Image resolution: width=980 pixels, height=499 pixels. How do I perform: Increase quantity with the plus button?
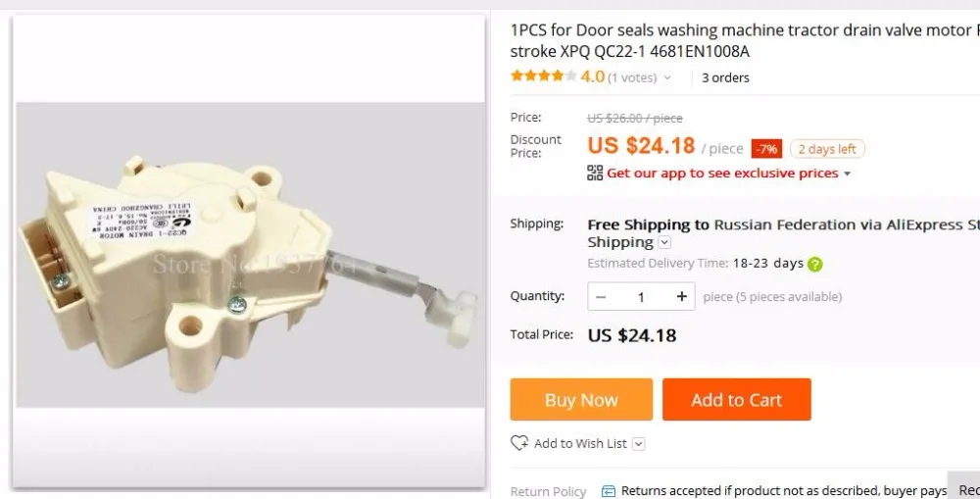(x=681, y=296)
